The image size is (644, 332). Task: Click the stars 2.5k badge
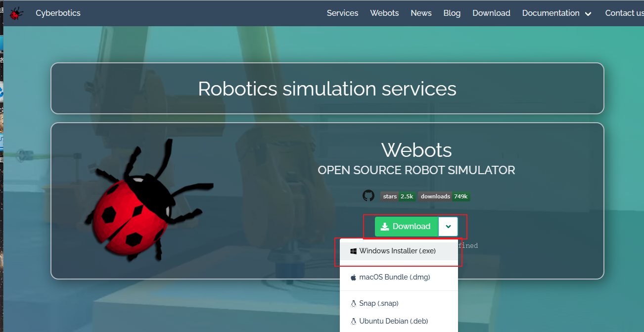pos(398,196)
